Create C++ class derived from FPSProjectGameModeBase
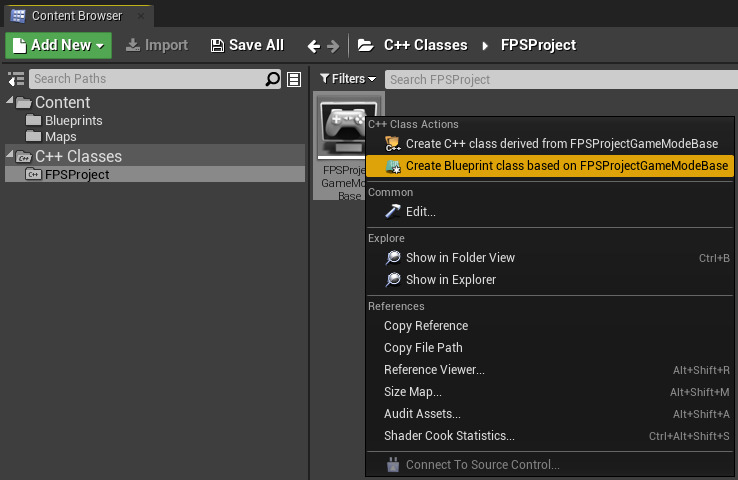The height and width of the screenshot is (480, 738). point(550,144)
